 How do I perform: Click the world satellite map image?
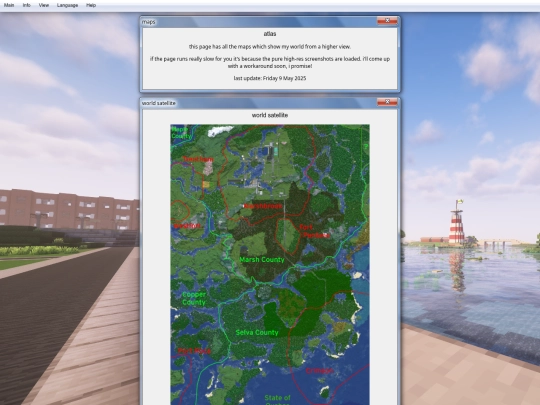coord(270,264)
